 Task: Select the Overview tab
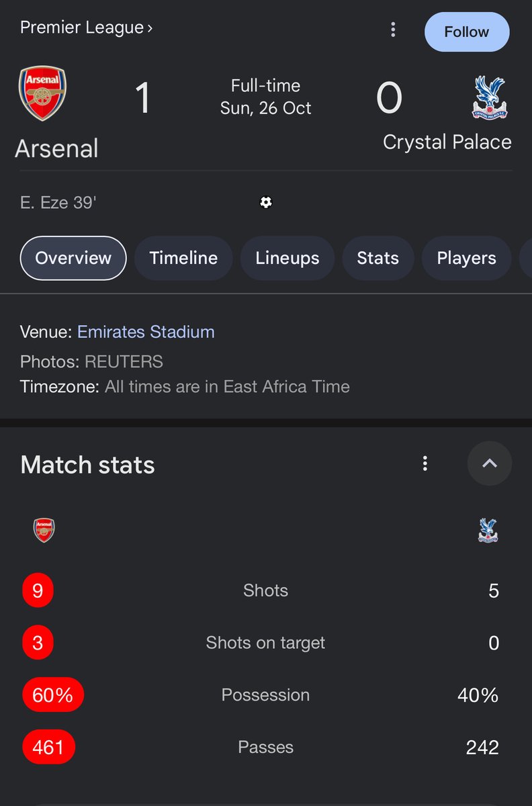[x=73, y=258]
